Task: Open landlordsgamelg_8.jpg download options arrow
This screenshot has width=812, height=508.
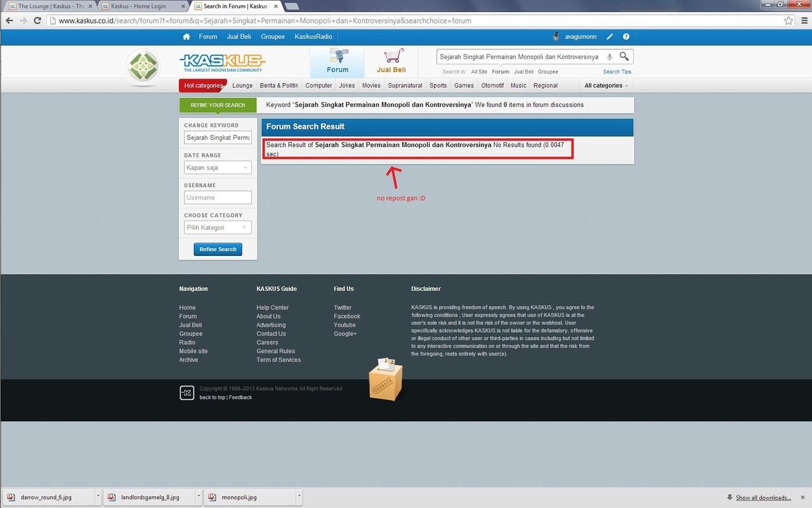Action: click(x=199, y=497)
